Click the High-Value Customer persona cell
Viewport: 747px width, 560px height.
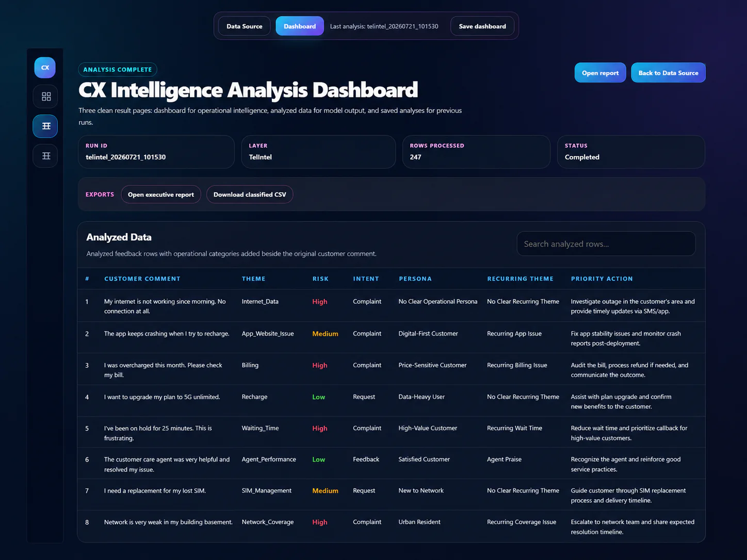(x=428, y=428)
